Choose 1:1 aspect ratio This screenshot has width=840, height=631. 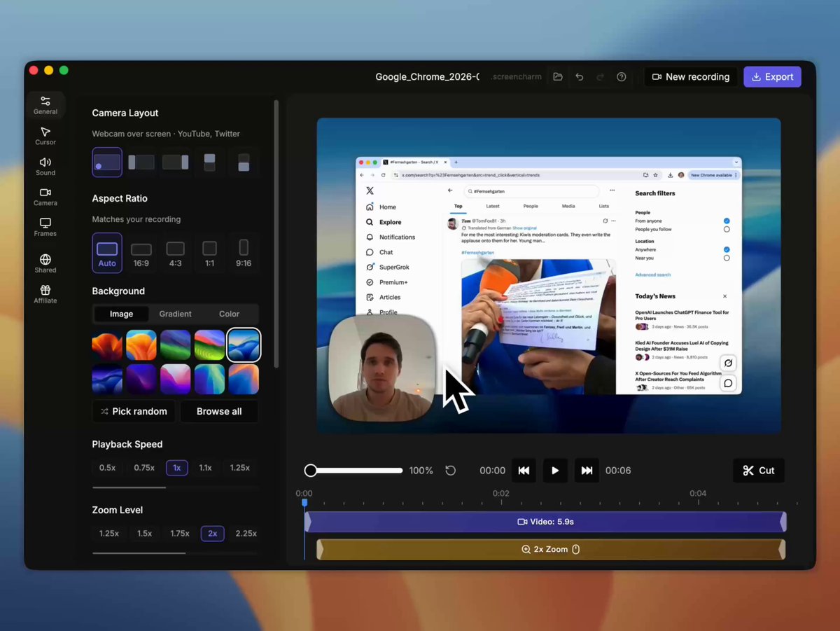pos(209,253)
